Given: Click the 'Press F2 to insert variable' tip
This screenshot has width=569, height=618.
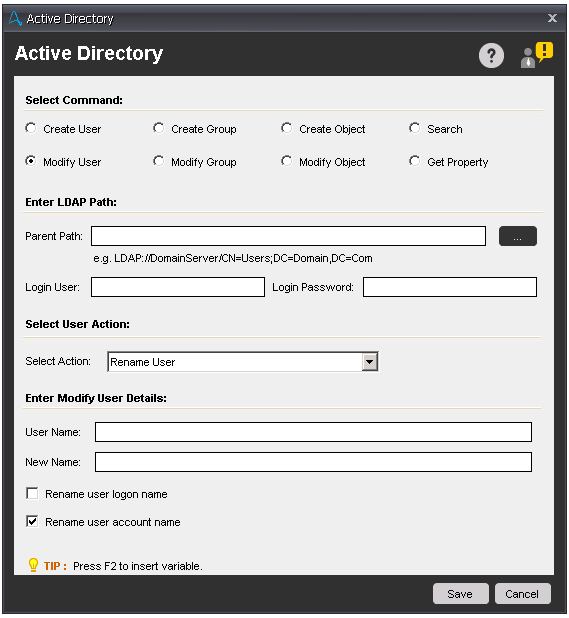Looking at the screenshot, I should [x=138, y=566].
